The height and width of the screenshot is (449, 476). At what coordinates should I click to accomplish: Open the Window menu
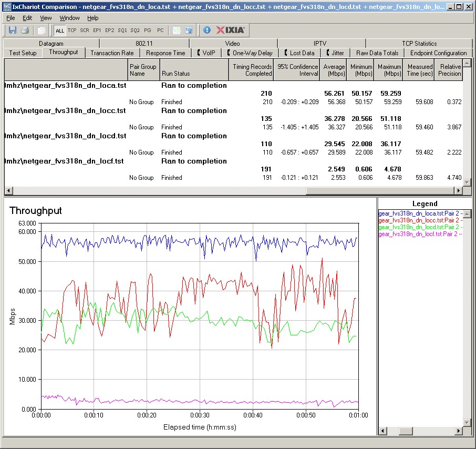tap(69, 18)
